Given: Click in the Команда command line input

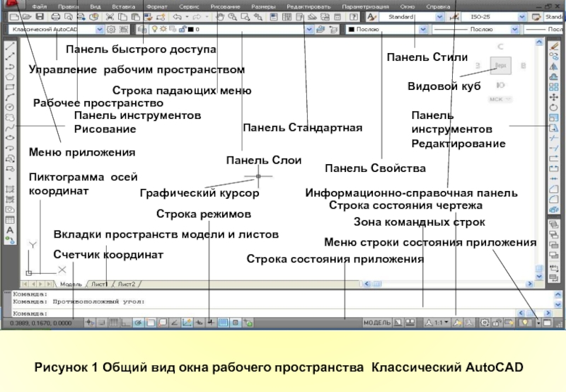Looking at the screenshot, I should 212,312.
